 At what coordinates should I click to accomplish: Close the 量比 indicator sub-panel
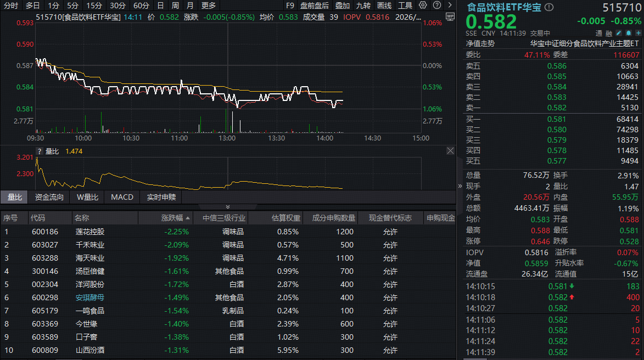click(x=450, y=151)
